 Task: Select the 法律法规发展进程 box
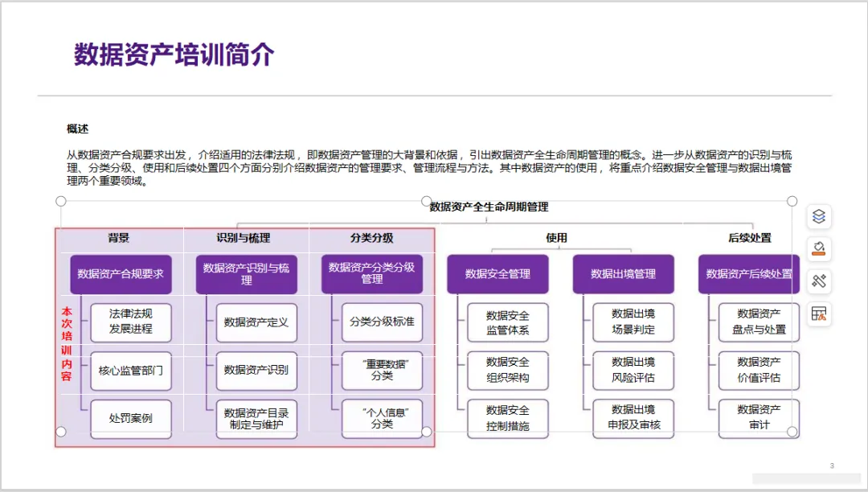pyautogui.click(x=131, y=322)
